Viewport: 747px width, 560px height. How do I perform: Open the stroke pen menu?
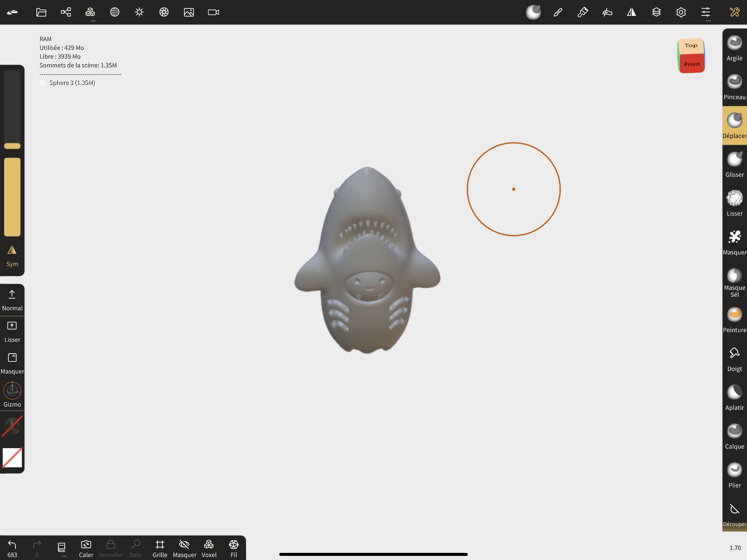[x=558, y=12]
